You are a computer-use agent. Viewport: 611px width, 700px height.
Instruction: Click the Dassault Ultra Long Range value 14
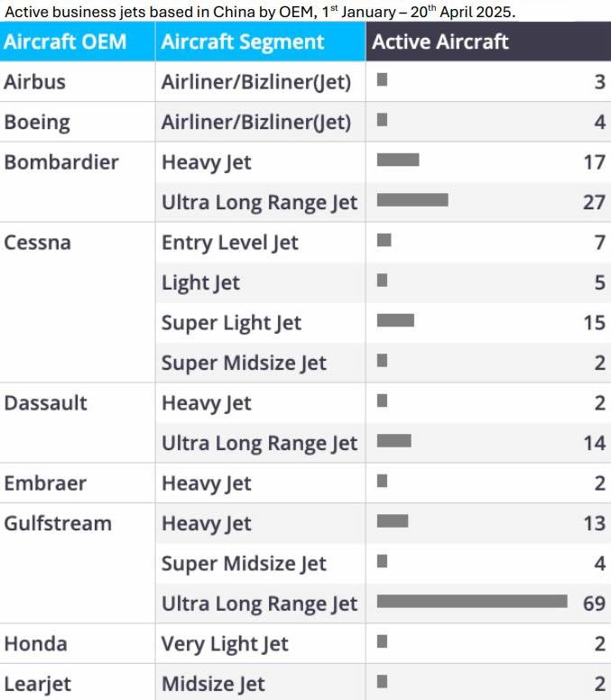pyautogui.click(x=594, y=443)
